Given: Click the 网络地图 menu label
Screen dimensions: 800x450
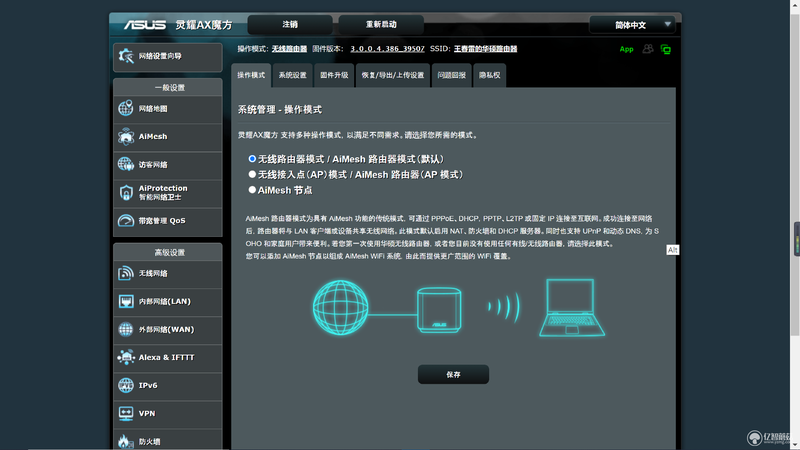Looking at the screenshot, I should (x=153, y=109).
